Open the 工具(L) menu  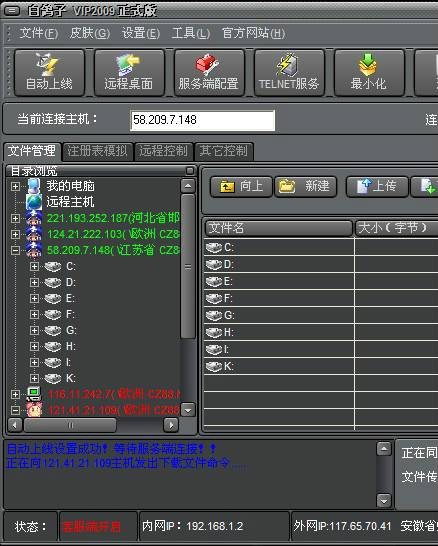[191, 33]
